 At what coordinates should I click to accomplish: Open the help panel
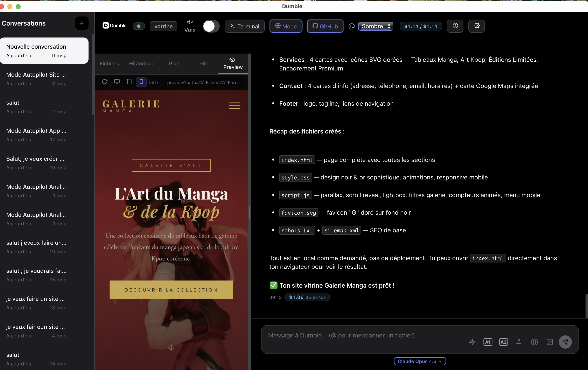pos(455,26)
